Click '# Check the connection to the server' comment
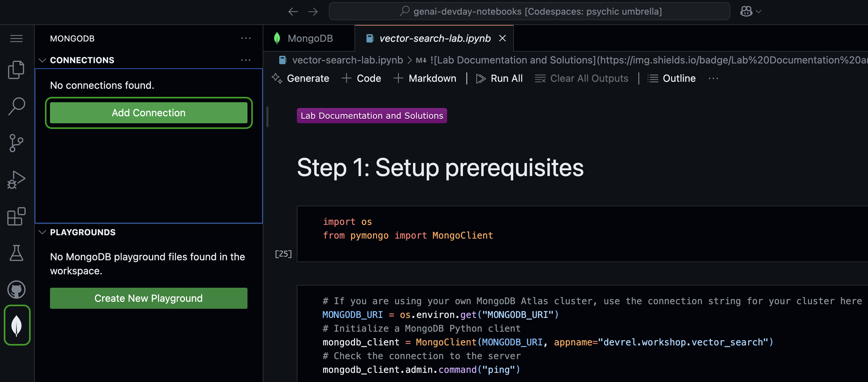Screen dimensions: 868x382 [x=421, y=356]
